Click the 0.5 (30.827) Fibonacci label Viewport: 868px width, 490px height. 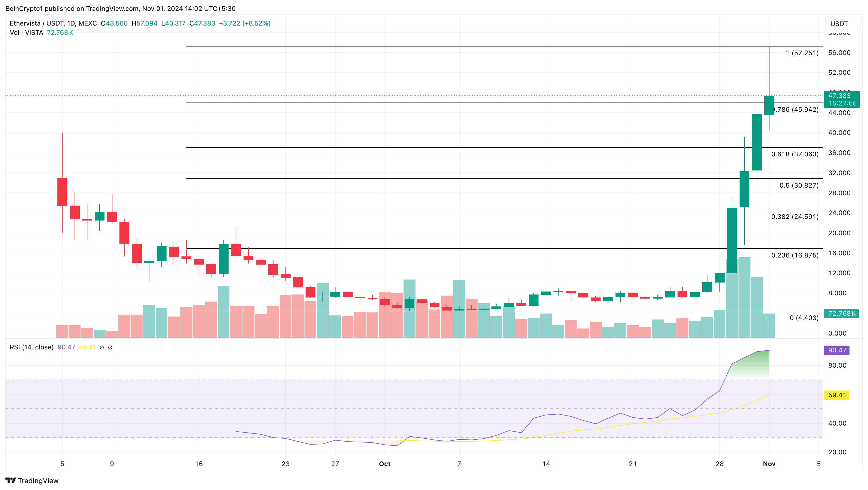799,185
